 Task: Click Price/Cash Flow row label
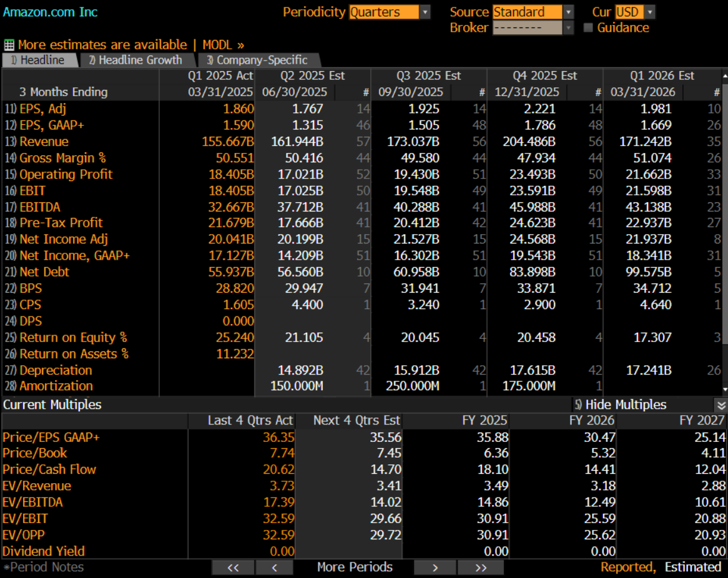[x=49, y=469]
